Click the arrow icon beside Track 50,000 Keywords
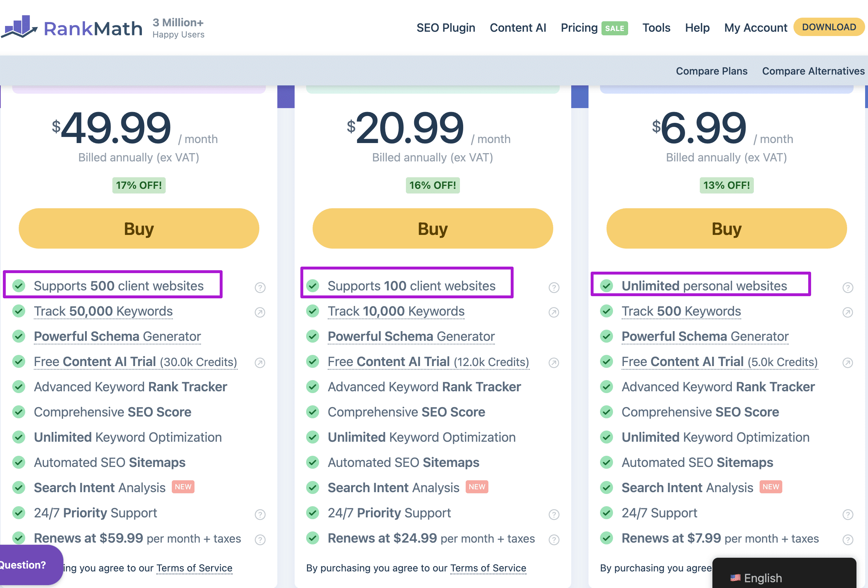 point(260,312)
